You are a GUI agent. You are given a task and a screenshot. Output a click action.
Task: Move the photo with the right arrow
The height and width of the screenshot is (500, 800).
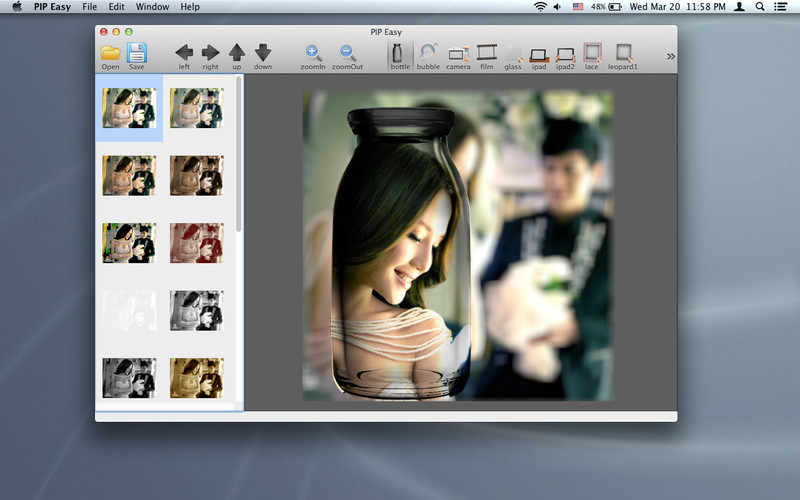click(x=210, y=56)
